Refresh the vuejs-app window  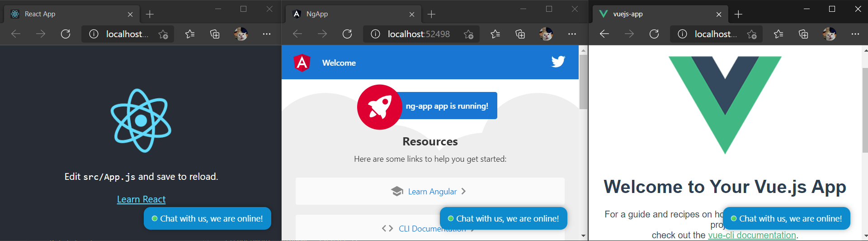tap(654, 34)
